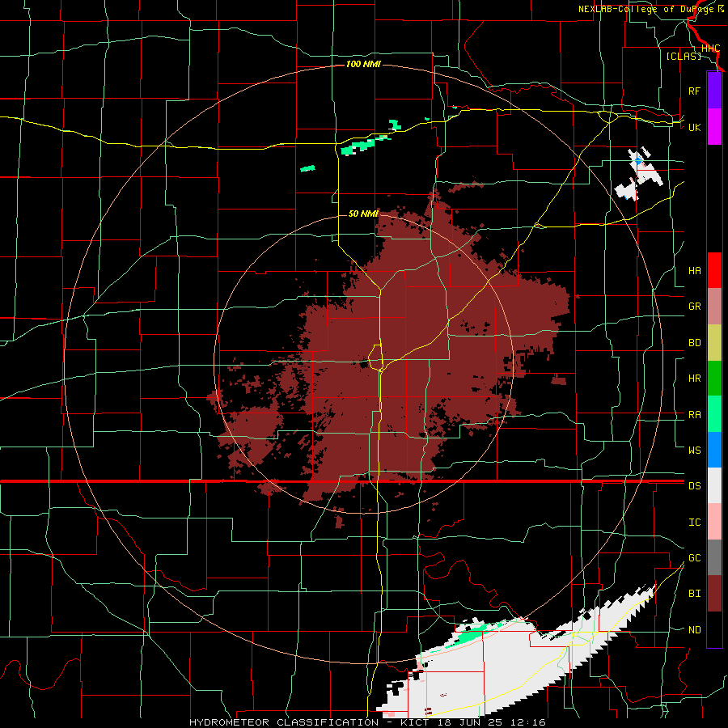Click the ND black legend swatch
The width and height of the screenshot is (728, 728).
tap(714, 629)
